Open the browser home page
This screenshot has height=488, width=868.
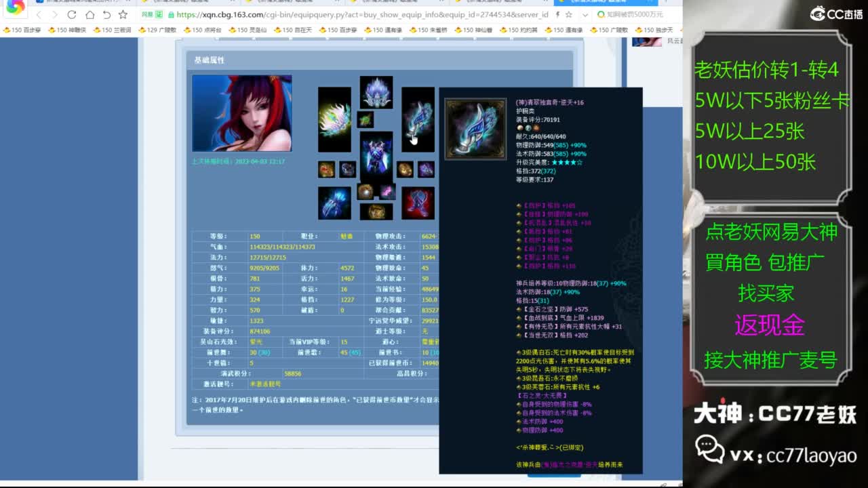tap(90, 15)
